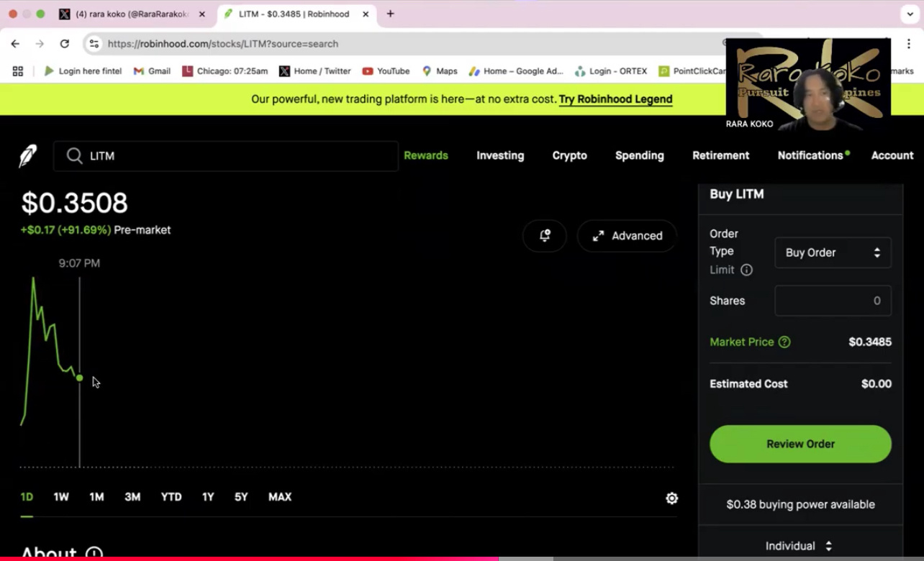Open Chrome three-dot menu
The height and width of the screenshot is (561, 924).
(908, 44)
